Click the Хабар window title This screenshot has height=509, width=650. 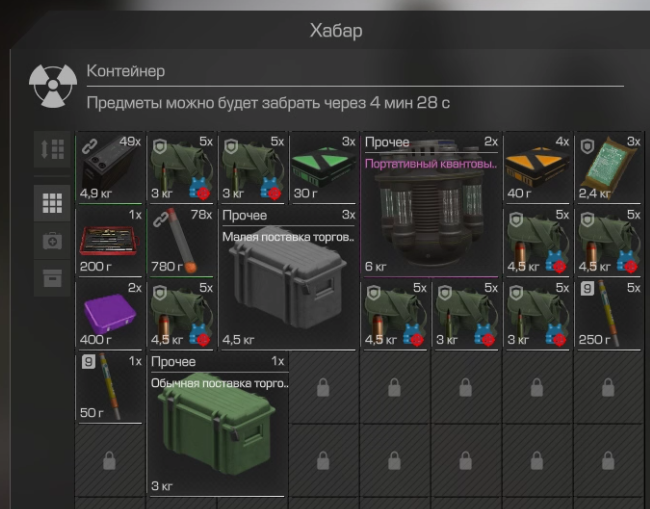pyautogui.click(x=336, y=31)
